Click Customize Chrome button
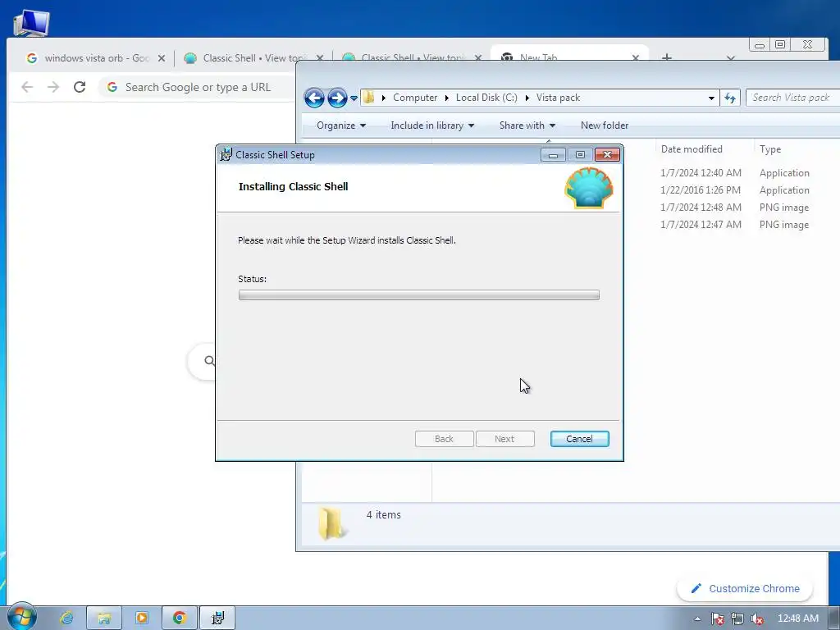Image resolution: width=840 pixels, height=630 pixels. [x=745, y=588]
